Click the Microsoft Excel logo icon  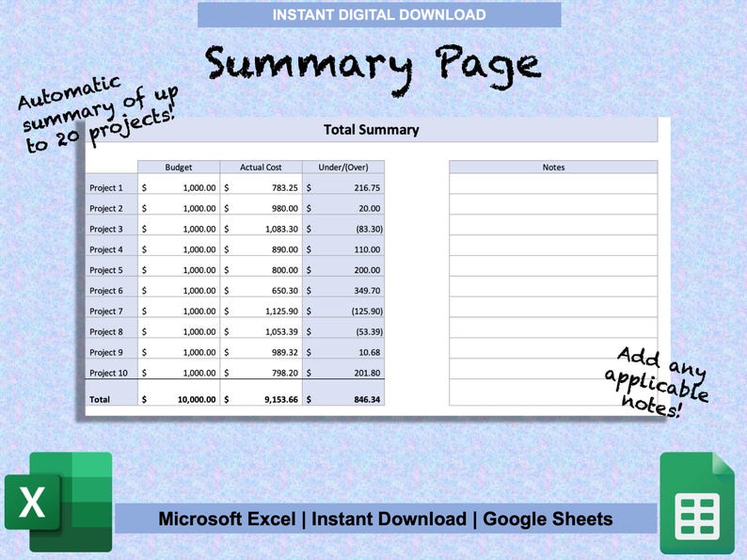[58, 502]
